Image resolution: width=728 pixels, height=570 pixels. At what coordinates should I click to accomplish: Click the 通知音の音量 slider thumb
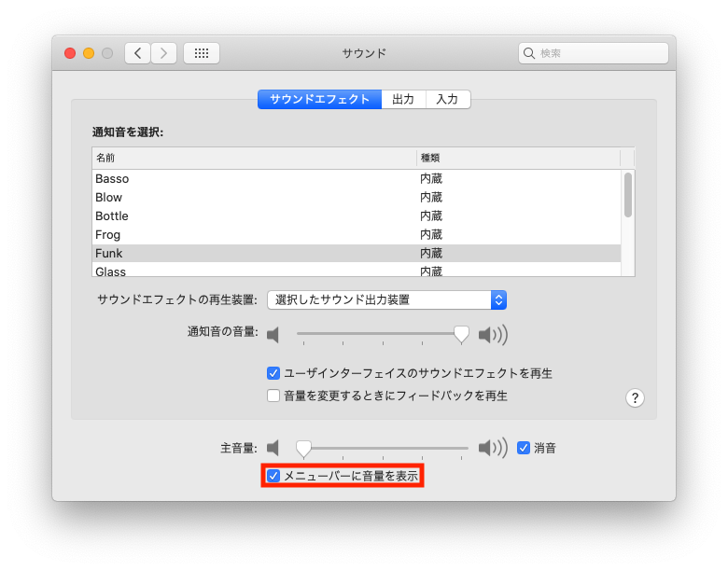click(x=461, y=334)
